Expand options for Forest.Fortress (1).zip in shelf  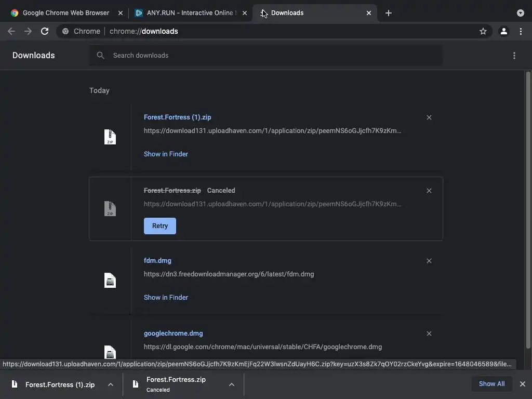click(x=111, y=384)
